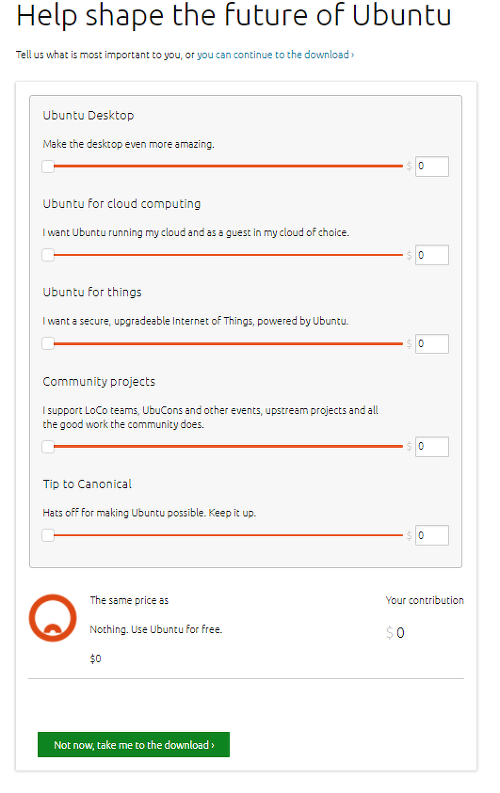Viewport: 500px width, 793px height.
Task: Click the Ubuntu for cloud computing slider handle
Action: [48, 255]
